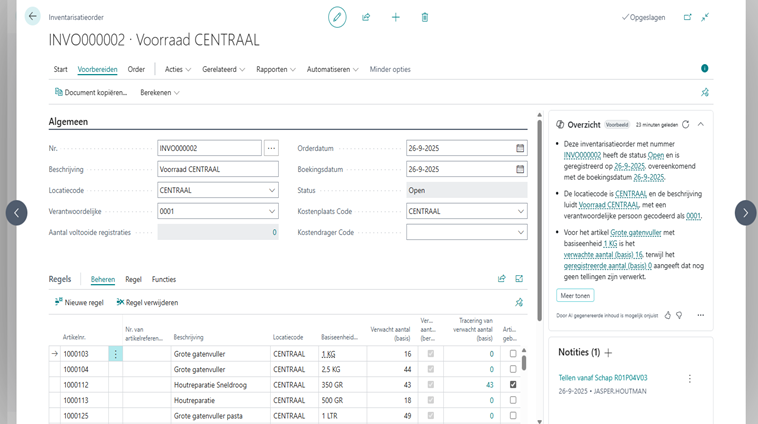Open calendar picker for Orderdatum
The image size is (758, 424).
[520, 148]
